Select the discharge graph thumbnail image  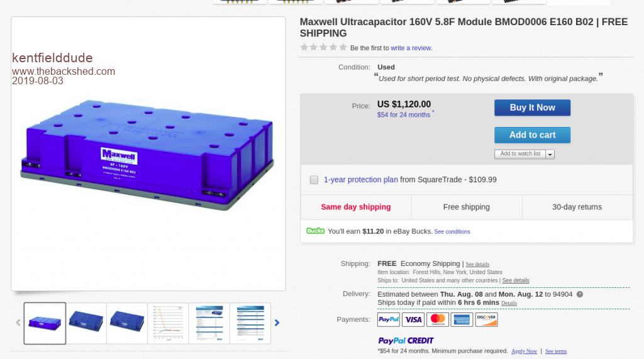coord(168,323)
